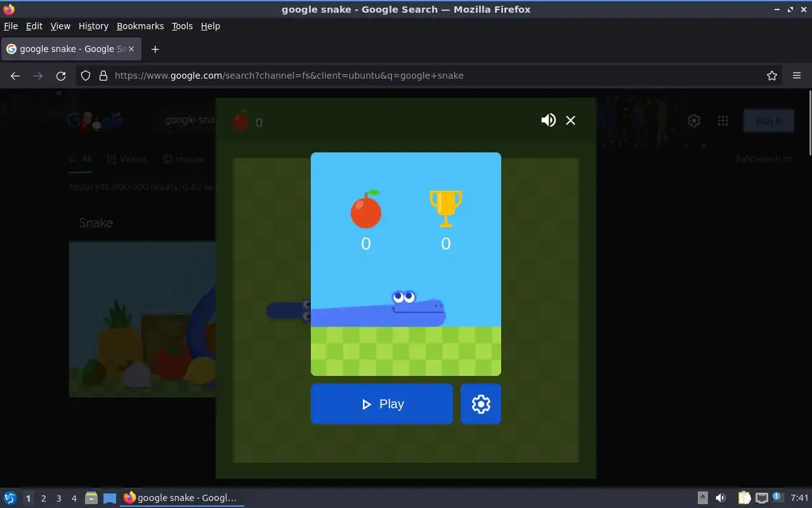Open Google search settings gear
Screen dimensions: 812x508
tap(694, 121)
